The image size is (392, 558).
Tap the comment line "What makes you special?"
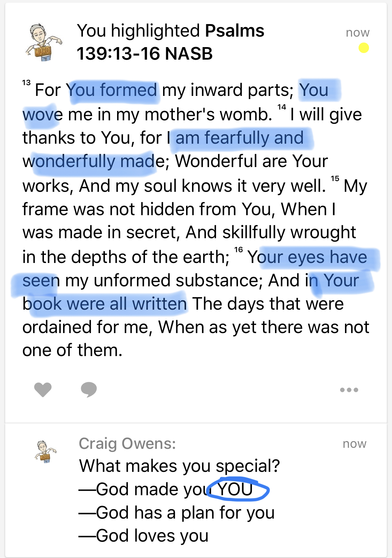click(179, 466)
